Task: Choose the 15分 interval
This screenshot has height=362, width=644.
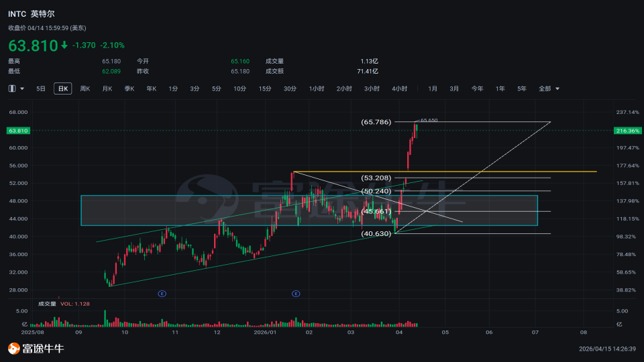Action: pos(265,88)
